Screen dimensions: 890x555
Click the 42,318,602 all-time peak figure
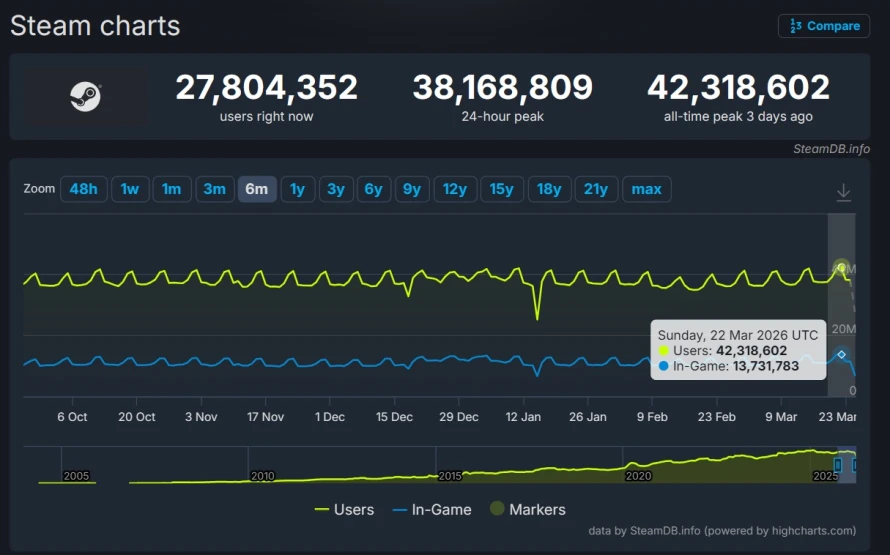click(738, 87)
